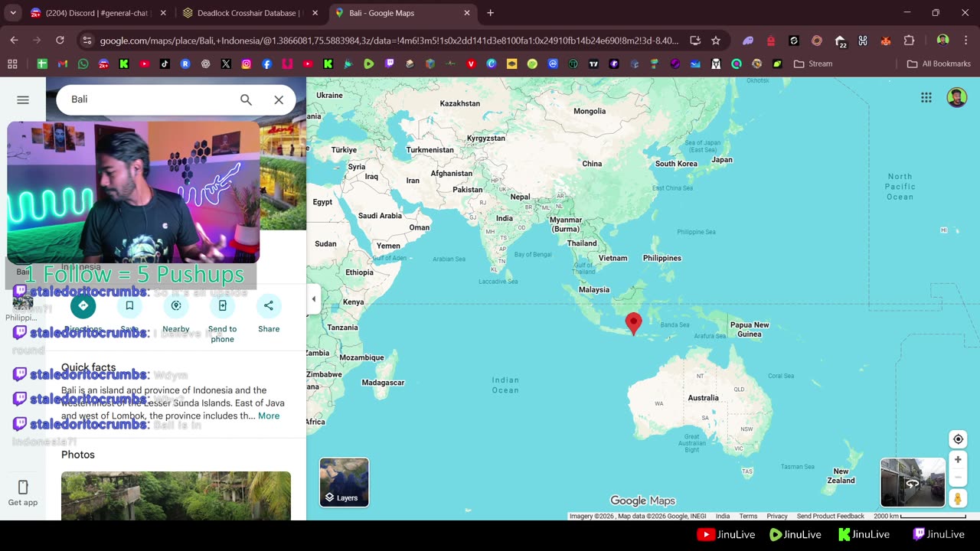Open the Privacy link in map footer
Screen dimensions: 980x551
pos(777,516)
